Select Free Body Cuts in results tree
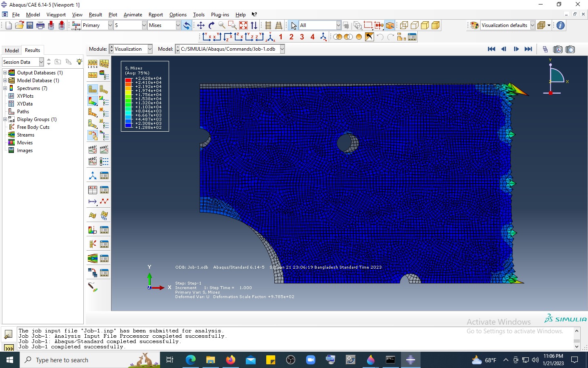The height and width of the screenshot is (368, 588). (33, 127)
